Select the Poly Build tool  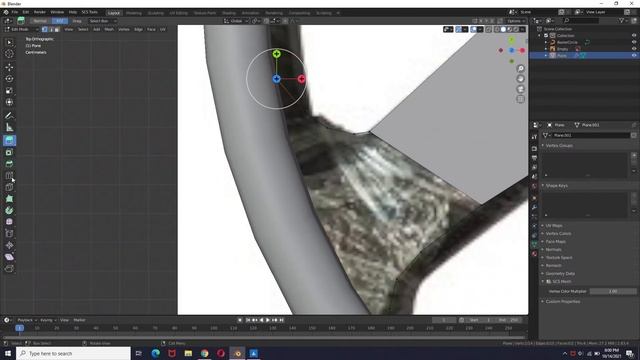[x=9, y=199]
